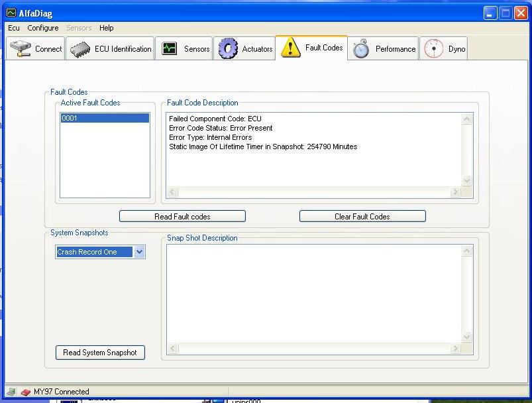
Task: Open the Ecu menu
Action: 14,28
